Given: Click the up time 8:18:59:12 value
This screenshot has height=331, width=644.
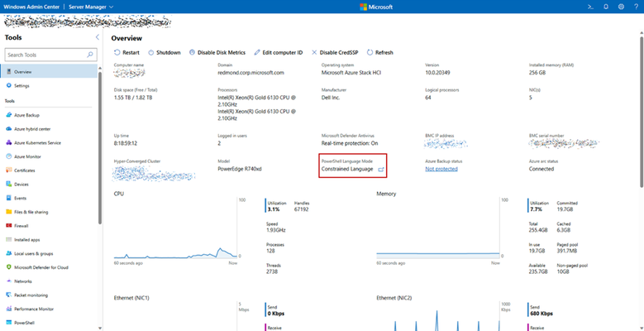Looking at the screenshot, I should click(126, 143).
